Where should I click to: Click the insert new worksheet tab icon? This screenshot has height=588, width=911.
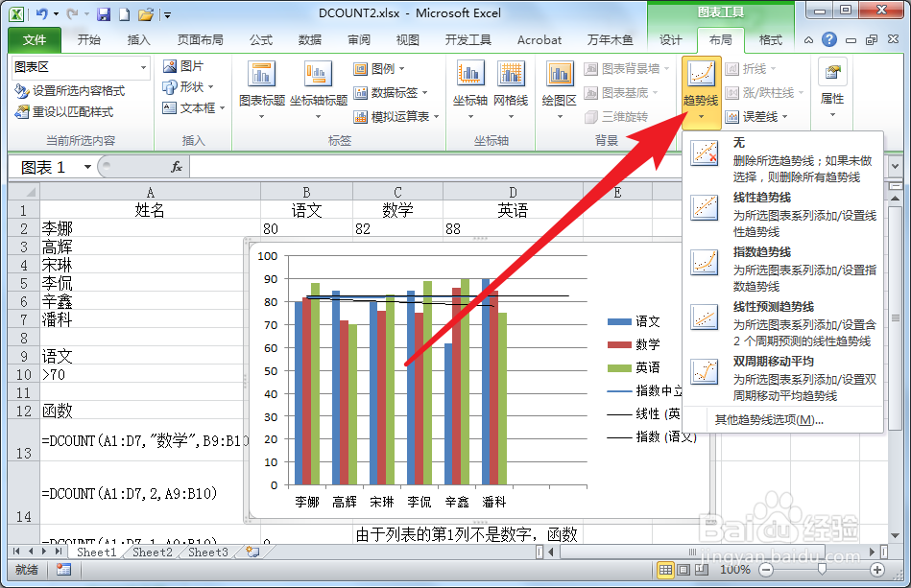pos(252,552)
